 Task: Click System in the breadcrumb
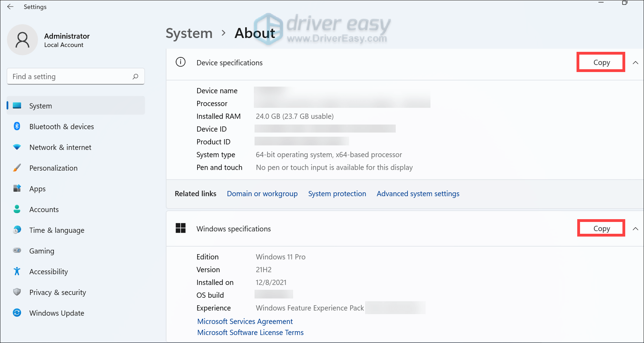tap(189, 33)
